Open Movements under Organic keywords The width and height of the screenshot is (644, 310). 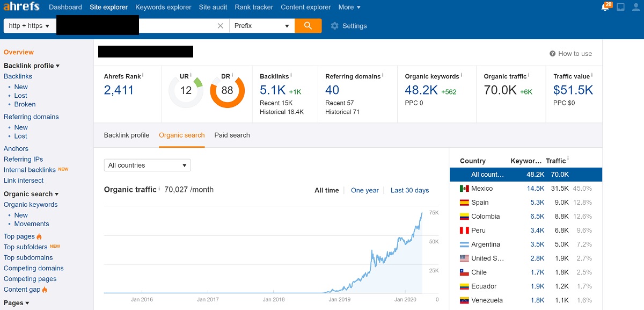[32, 224]
